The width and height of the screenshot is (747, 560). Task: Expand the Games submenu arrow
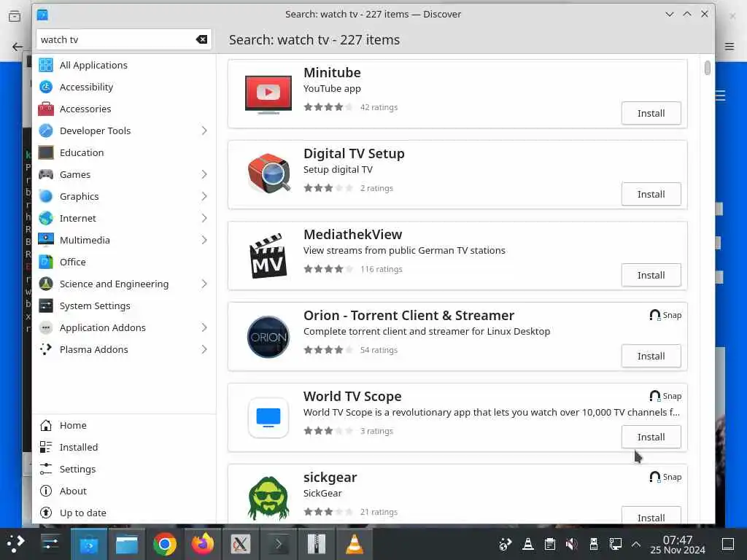[x=204, y=175]
